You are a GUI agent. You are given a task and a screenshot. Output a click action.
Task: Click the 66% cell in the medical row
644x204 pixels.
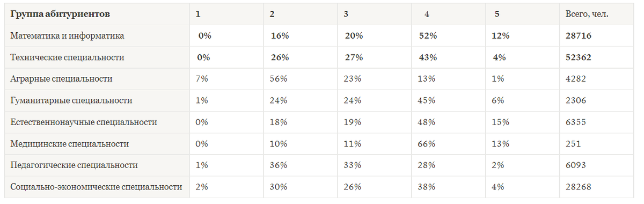pos(427,144)
